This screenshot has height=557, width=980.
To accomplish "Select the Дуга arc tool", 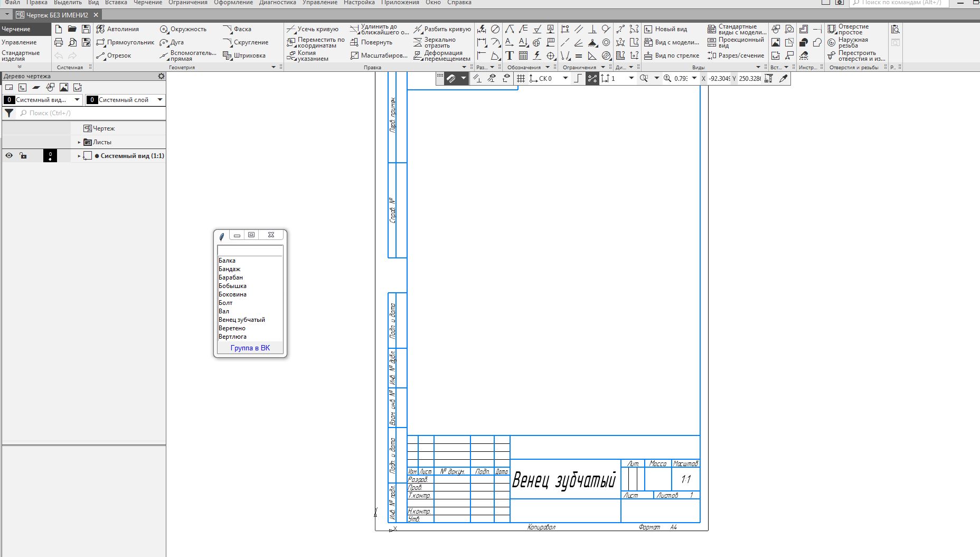I will click(172, 42).
